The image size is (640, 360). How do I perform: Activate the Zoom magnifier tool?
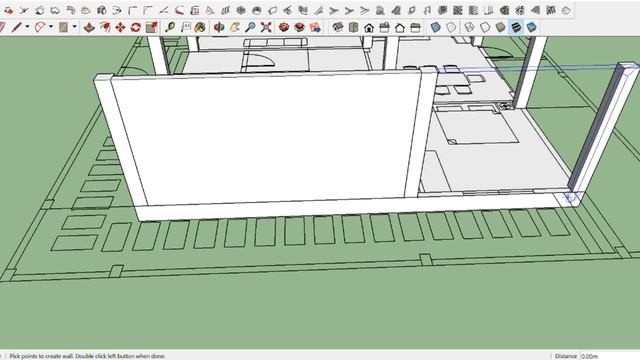point(250,27)
